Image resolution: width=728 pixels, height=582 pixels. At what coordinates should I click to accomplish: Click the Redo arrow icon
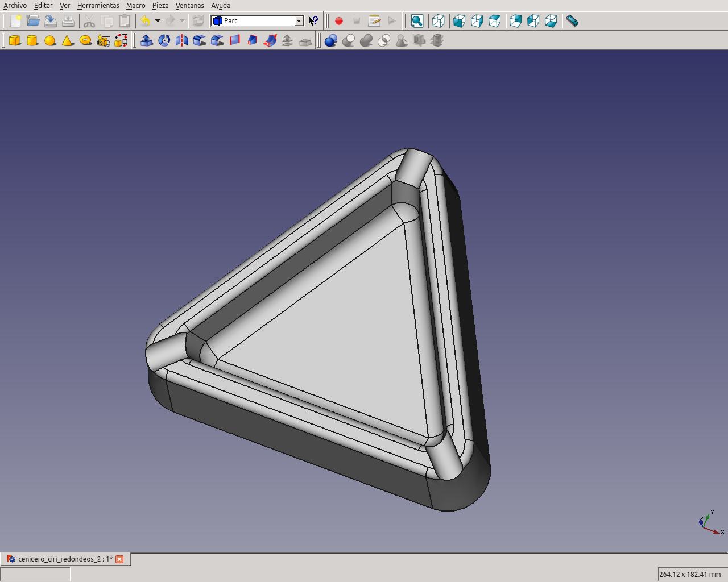tap(170, 21)
